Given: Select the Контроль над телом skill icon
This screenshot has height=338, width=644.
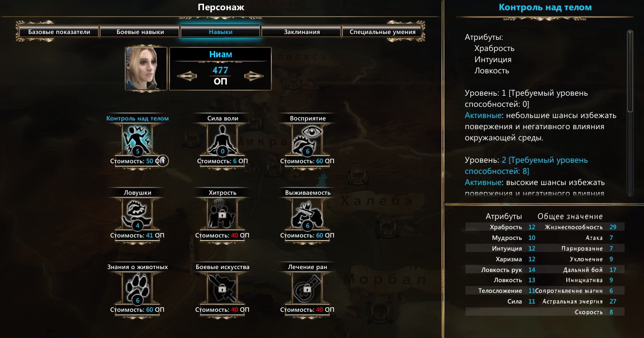Looking at the screenshot, I should click(137, 139).
